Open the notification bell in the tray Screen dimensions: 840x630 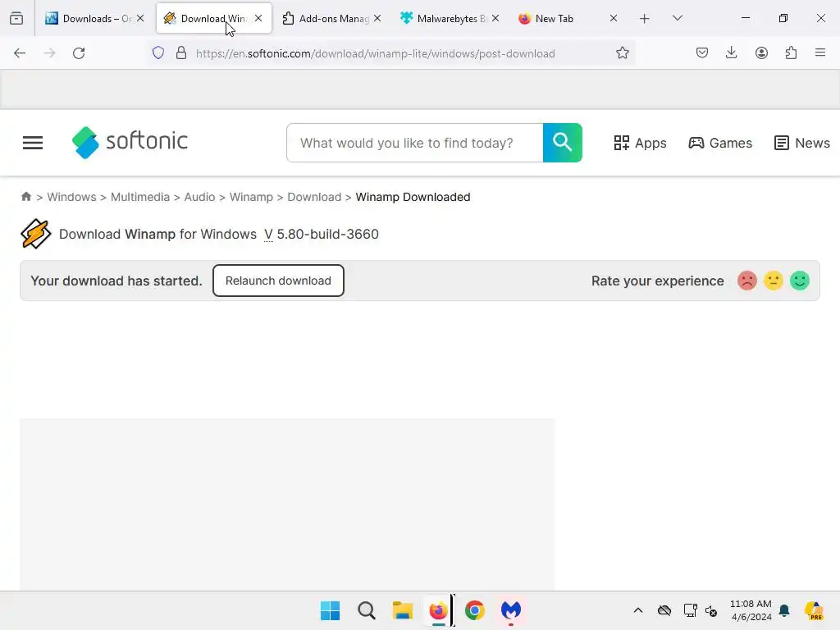[784, 610]
